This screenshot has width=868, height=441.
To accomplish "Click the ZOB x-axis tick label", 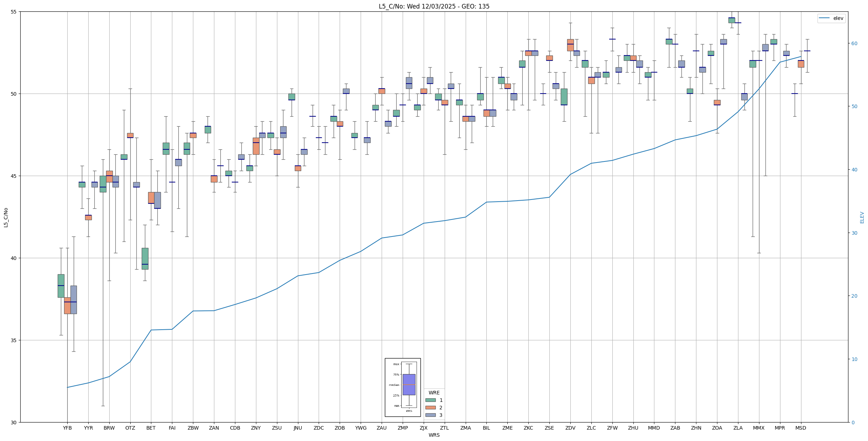I will [x=340, y=428].
